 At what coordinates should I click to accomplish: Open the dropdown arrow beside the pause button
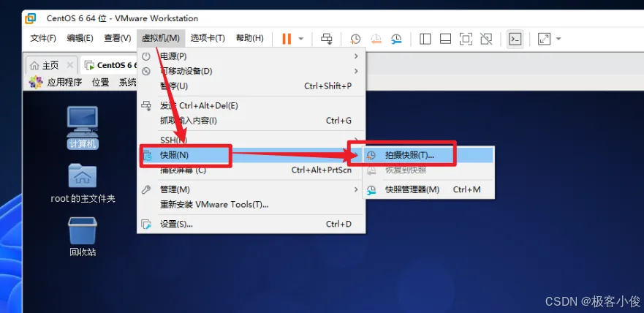300,39
